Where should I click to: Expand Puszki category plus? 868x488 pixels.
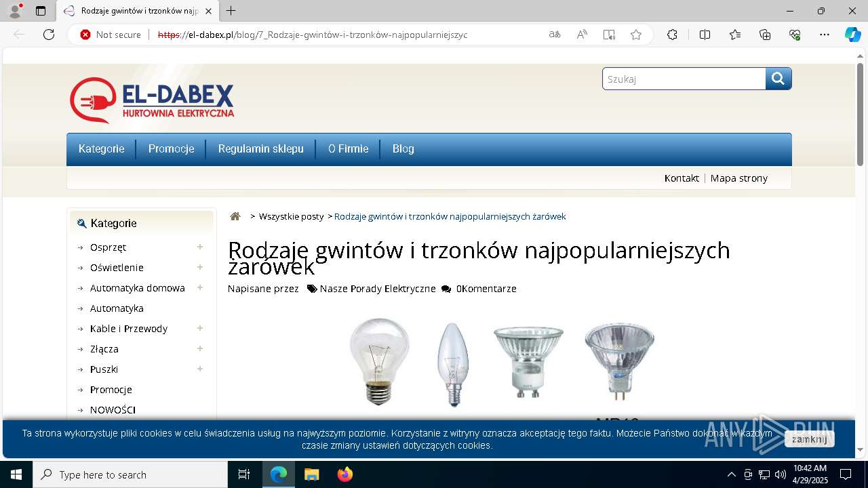pyautogui.click(x=200, y=369)
